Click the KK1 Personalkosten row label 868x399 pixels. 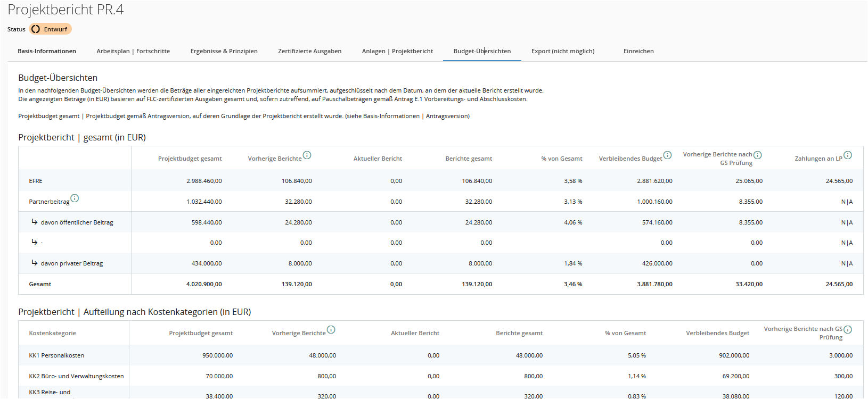click(56, 356)
